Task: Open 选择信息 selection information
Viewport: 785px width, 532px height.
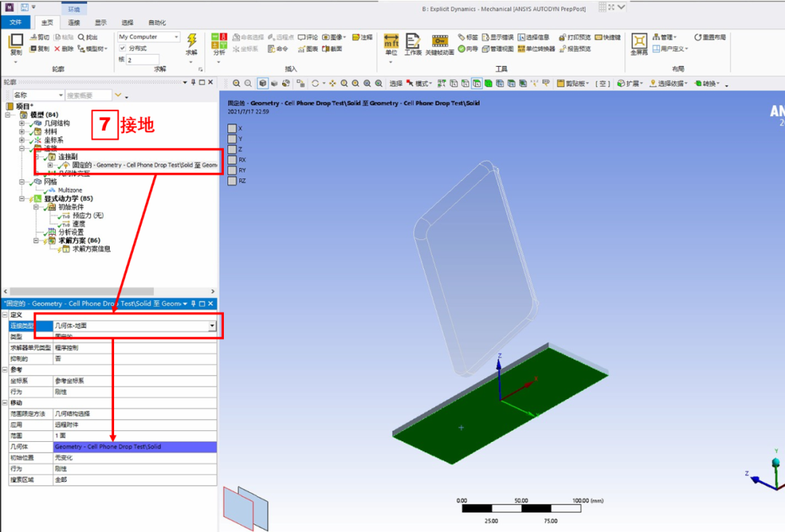Action: click(x=534, y=37)
